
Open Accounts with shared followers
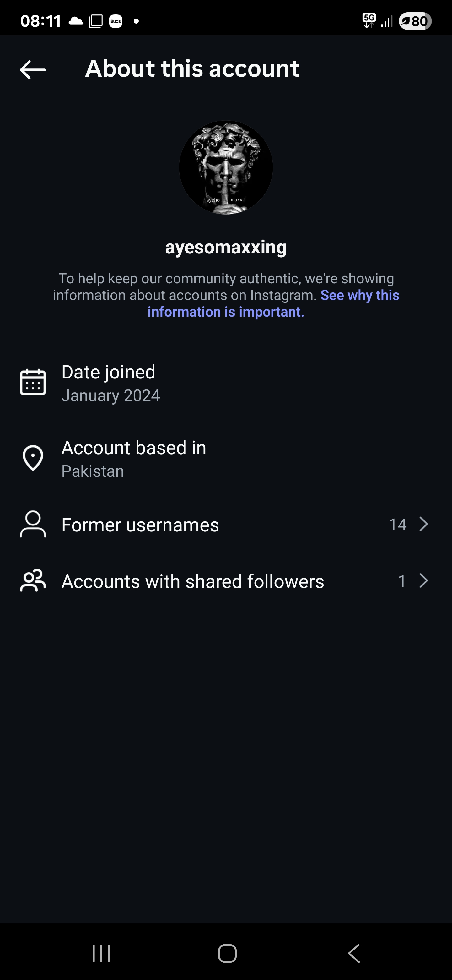tap(193, 581)
